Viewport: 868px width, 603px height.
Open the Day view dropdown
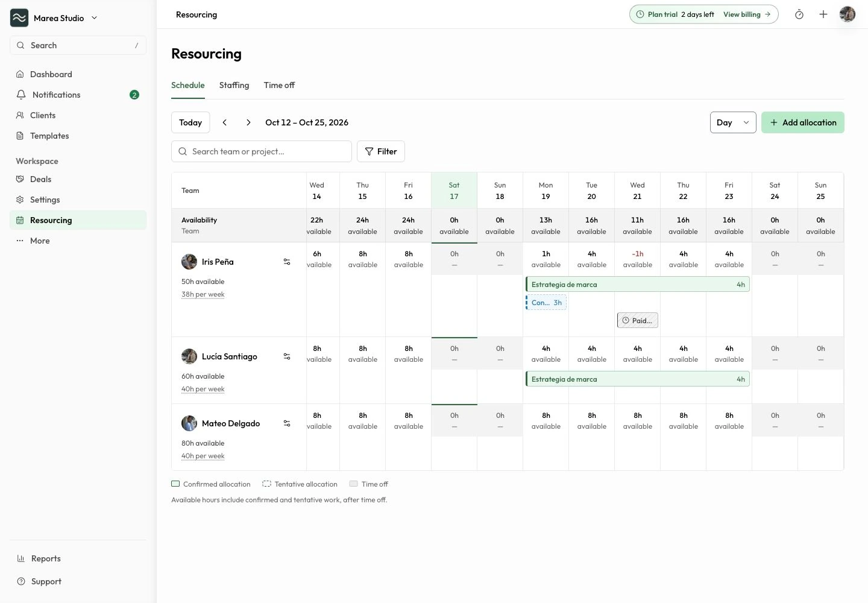[733, 122]
